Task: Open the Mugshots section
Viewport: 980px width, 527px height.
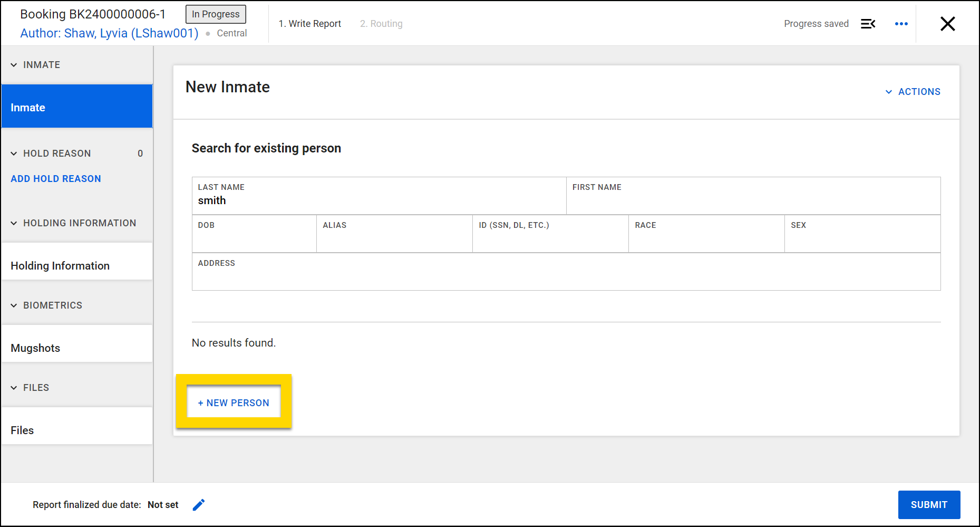Action: click(x=35, y=348)
